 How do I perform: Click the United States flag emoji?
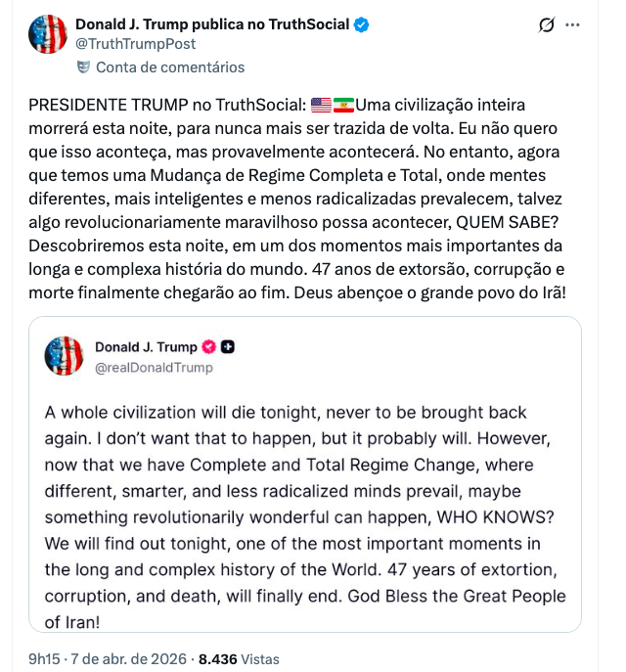[x=322, y=106]
